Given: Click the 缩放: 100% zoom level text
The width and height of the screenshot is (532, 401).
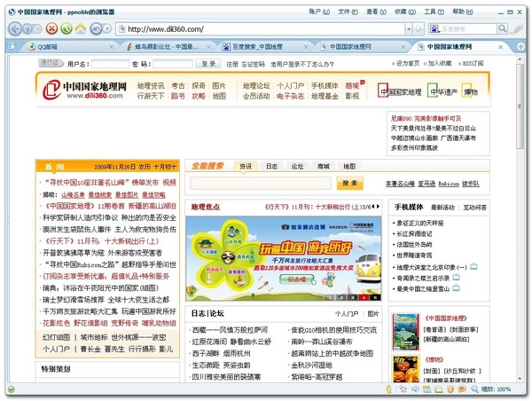Looking at the screenshot, I should 496,389.
